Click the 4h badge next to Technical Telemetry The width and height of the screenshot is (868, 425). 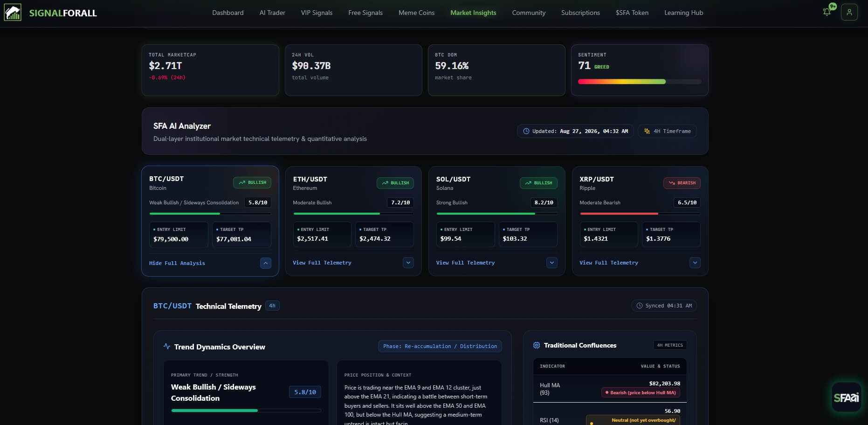(272, 306)
